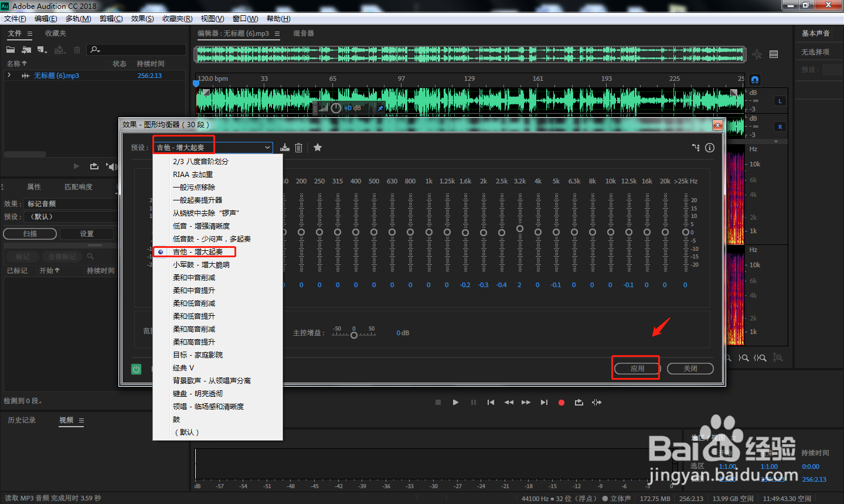
Task: Click the 2k band value -0.3
Action: click(x=484, y=285)
